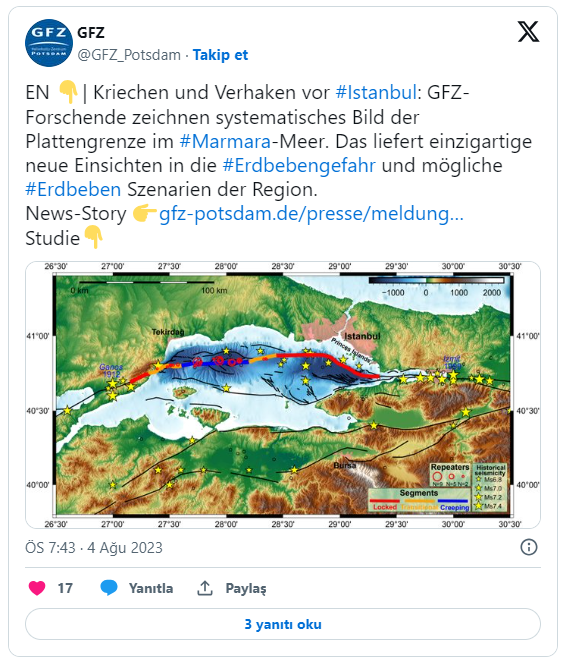This screenshot has width=565, height=663.
Task: Click the blue reply speech bubble icon
Action: click(109, 588)
